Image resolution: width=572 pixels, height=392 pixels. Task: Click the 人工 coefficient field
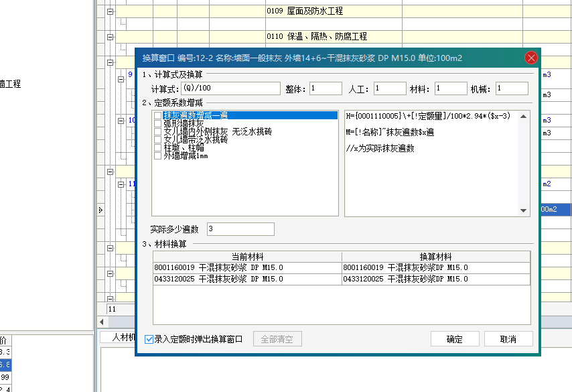(390, 88)
